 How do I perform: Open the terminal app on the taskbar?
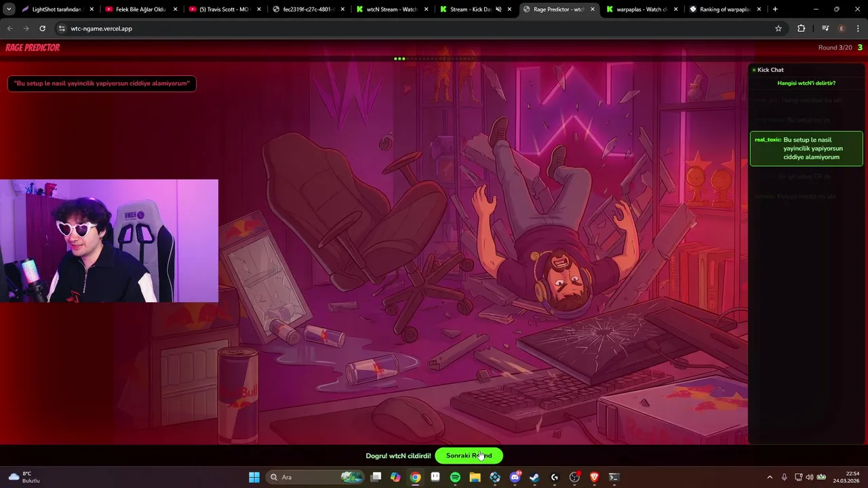614,477
